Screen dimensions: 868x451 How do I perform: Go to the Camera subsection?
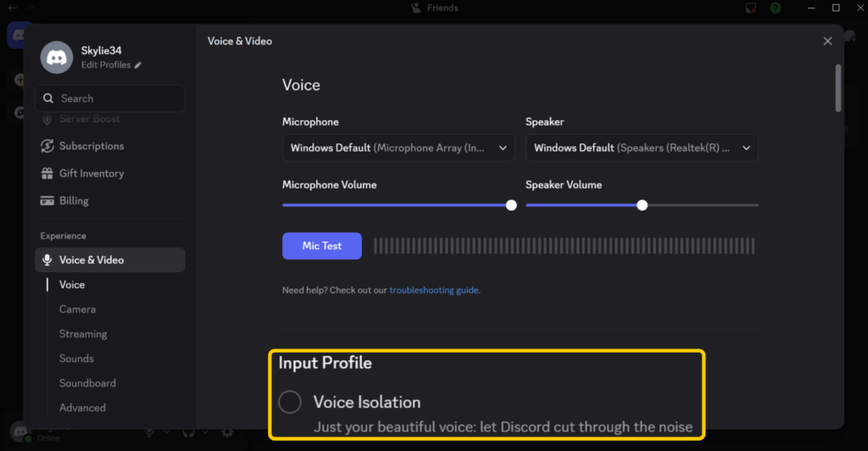pyautogui.click(x=77, y=309)
